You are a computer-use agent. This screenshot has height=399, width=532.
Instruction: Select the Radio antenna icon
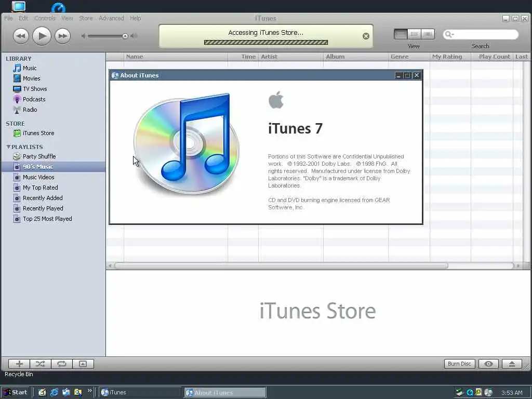point(17,110)
